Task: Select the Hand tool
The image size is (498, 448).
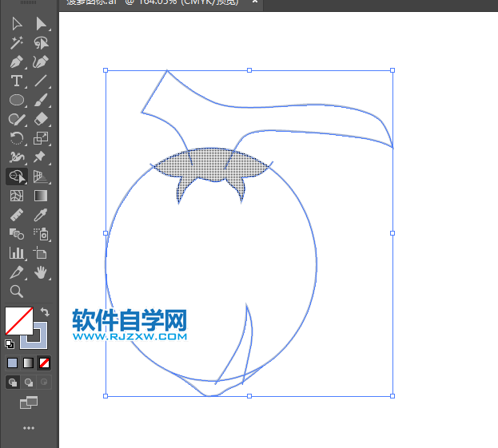Action: pyautogui.click(x=41, y=272)
